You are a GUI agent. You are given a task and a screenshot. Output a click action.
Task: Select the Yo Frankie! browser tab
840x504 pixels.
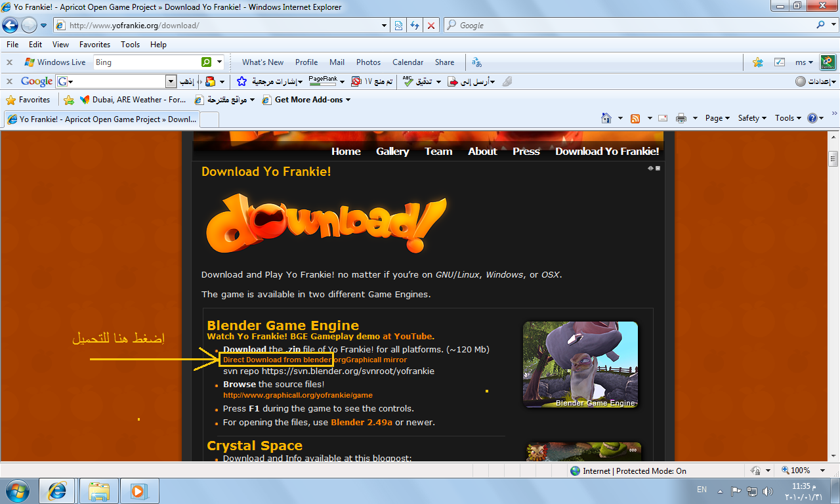(x=101, y=119)
